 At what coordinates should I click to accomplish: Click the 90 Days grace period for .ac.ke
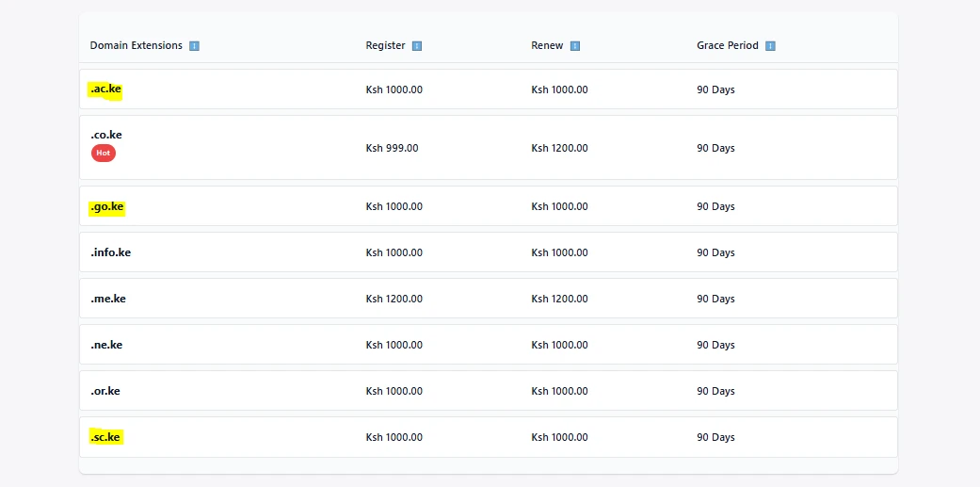(715, 89)
